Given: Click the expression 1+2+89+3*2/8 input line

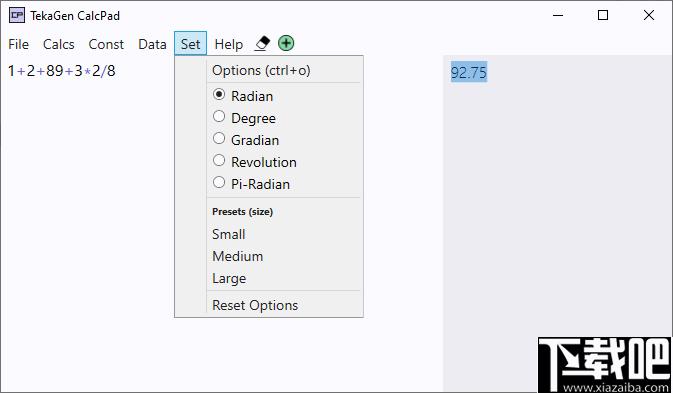Looking at the screenshot, I should tap(62, 71).
